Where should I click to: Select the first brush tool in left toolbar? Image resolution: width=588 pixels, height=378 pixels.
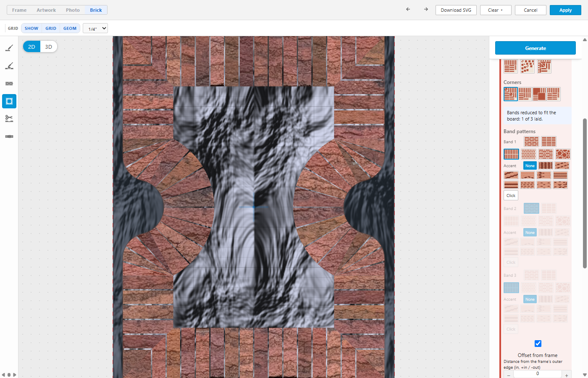9,48
